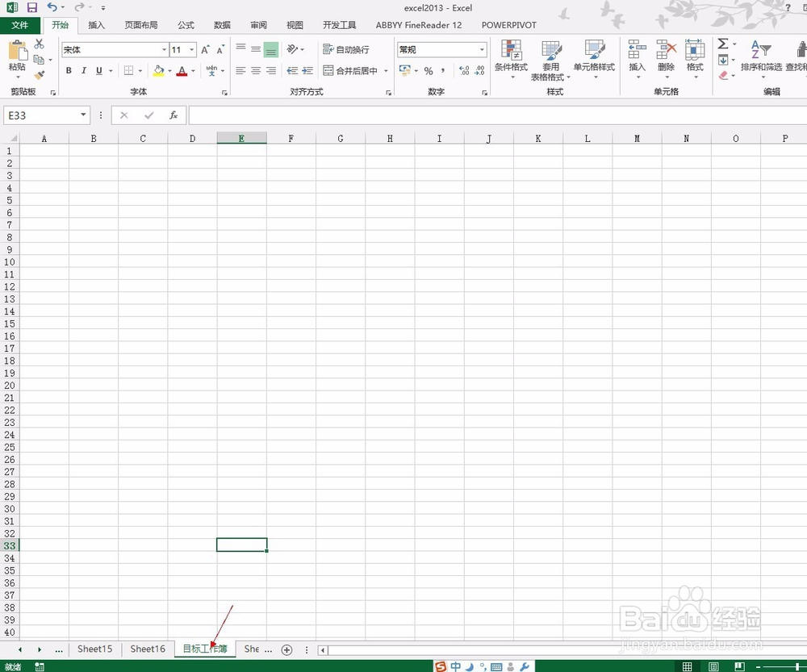Switch to Data (数据) tab
This screenshot has height=672, width=807.
pyautogui.click(x=223, y=25)
